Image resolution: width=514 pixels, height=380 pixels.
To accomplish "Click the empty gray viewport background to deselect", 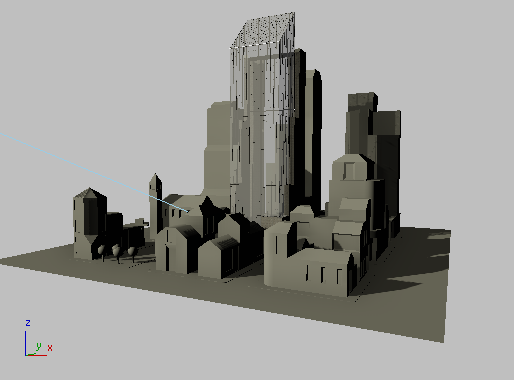I will click(x=100, y=67).
